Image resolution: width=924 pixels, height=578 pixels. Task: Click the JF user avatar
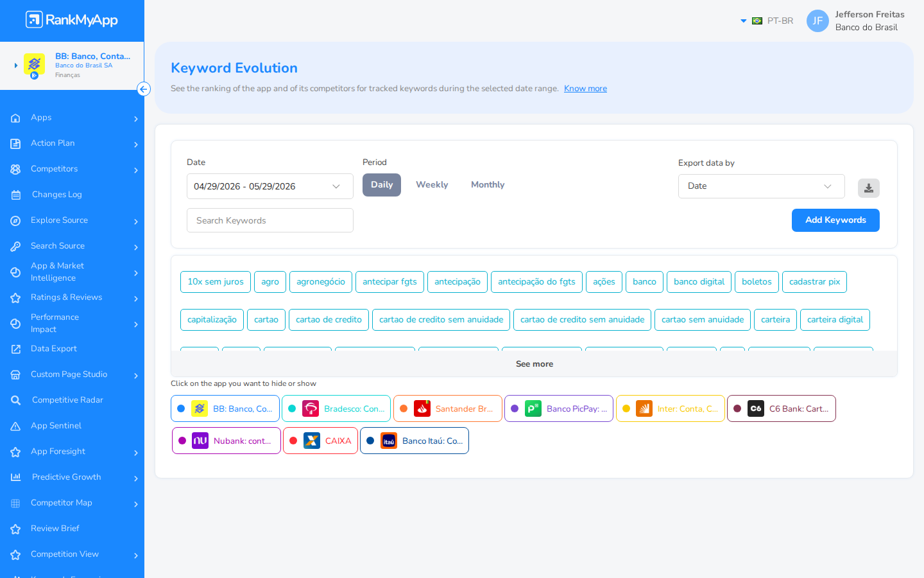click(x=817, y=21)
